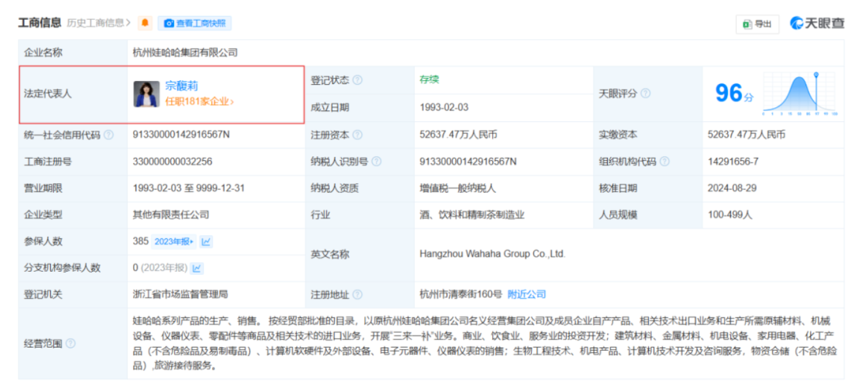The height and width of the screenshot is (390, 868).
Task: Select the 统一社会信用代码 value 9133000142916567N
Action: pyautogui.click(x=181, y=135)
